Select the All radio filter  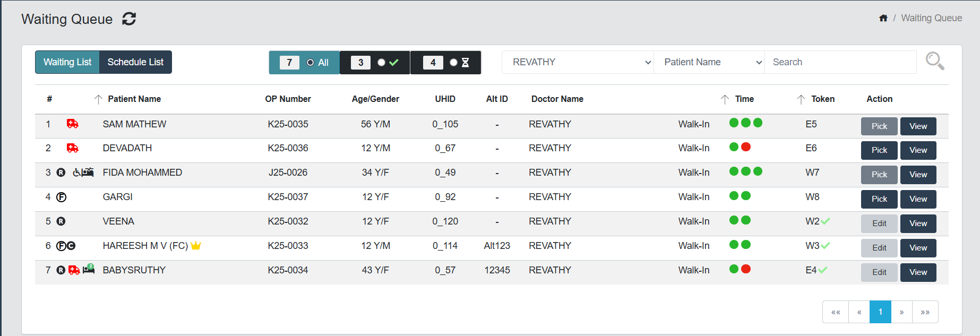point(311,63)
